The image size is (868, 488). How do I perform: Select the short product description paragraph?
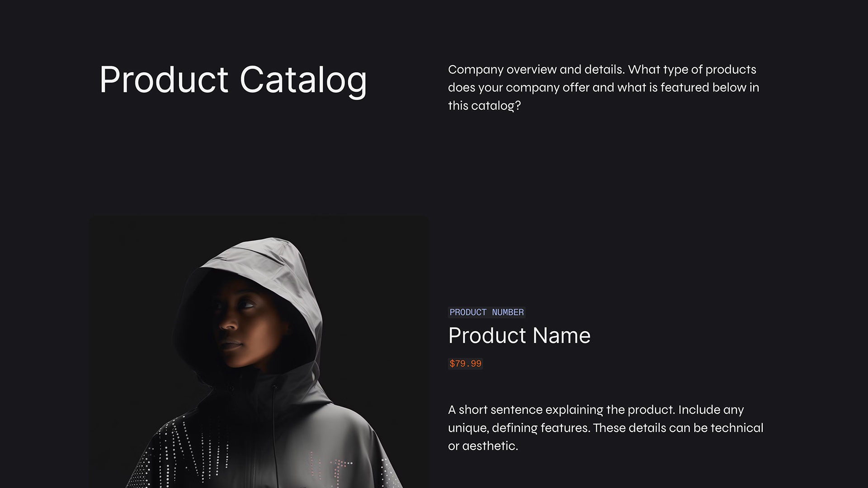605,428
